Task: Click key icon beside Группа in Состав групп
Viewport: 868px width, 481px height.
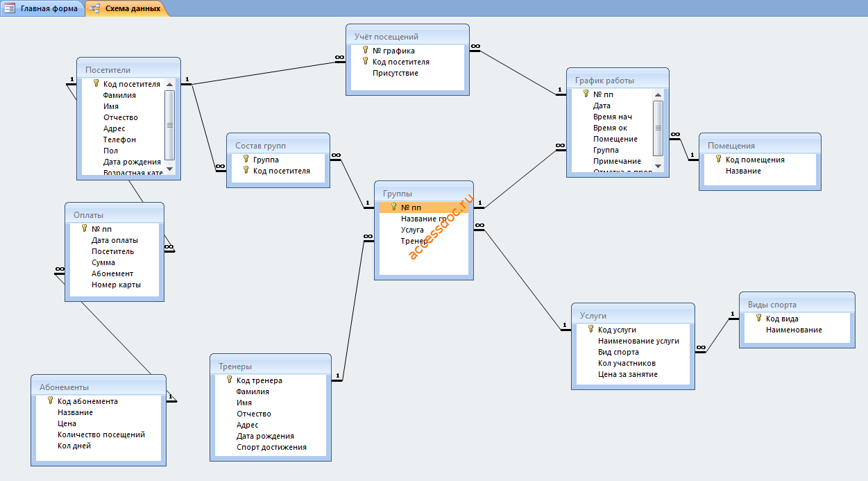Action: tap(246, 159)
